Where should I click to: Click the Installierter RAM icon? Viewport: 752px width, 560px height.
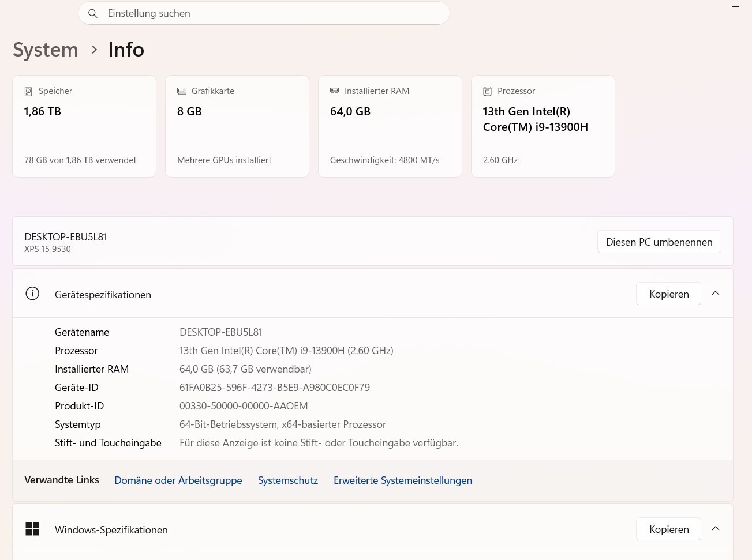(x=335, y=91)
